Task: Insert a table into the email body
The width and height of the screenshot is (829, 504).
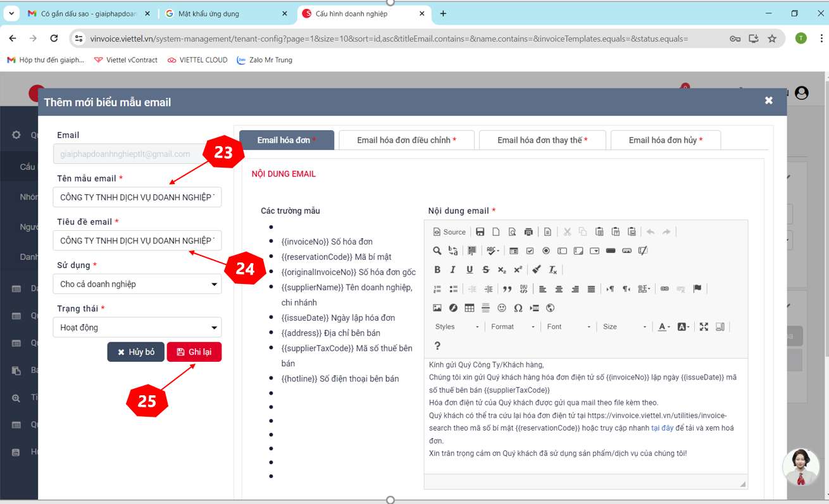Action: pyautogui.click(x=469, y=308)
